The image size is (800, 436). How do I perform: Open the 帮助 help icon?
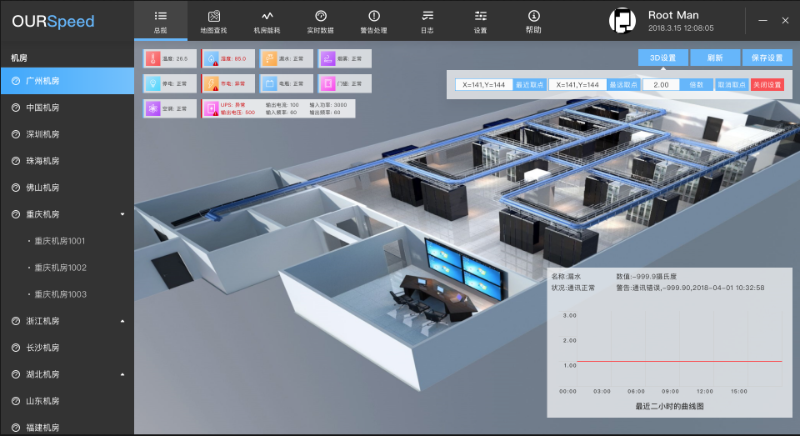[x=533, y=16]
